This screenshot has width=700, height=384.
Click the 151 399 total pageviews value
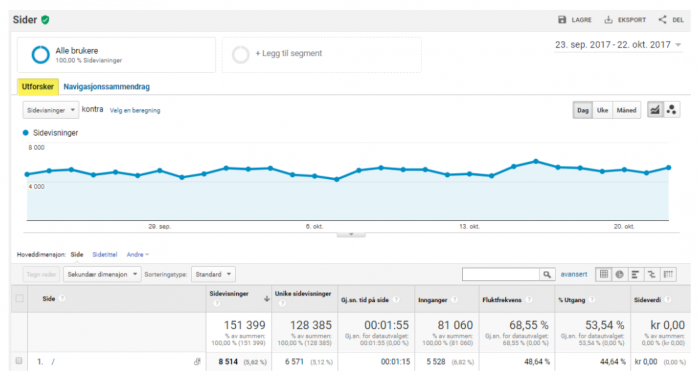click(x=245, y=325)
